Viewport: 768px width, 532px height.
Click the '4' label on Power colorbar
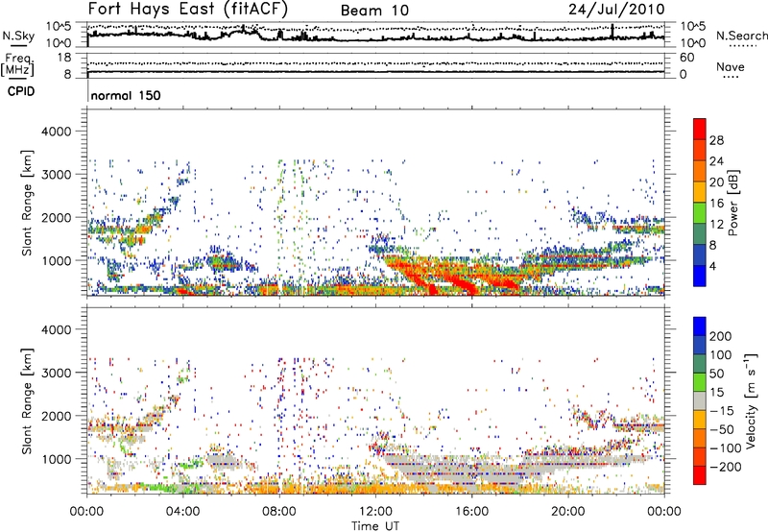713,266
